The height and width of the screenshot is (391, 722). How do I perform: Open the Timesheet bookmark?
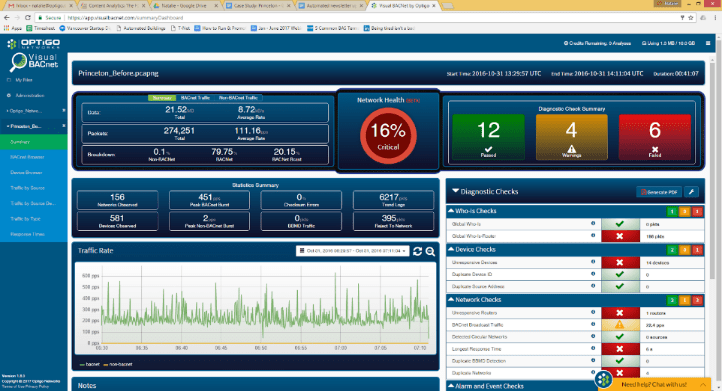(x=41, y=28)
